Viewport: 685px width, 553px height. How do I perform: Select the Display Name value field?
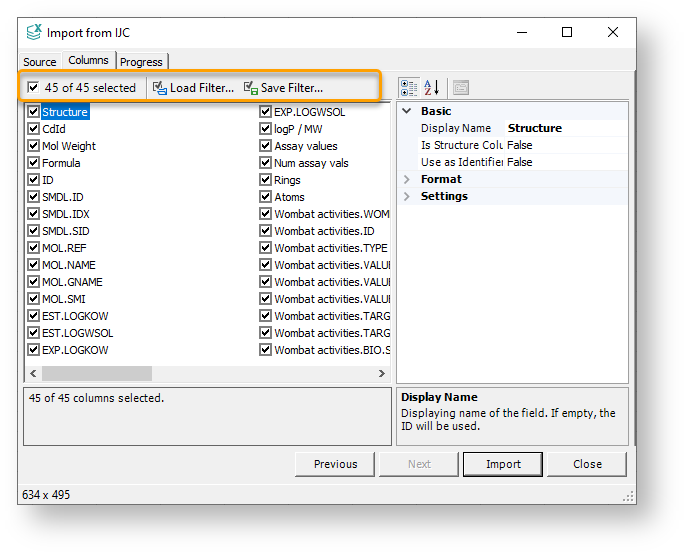pos(566,129)
